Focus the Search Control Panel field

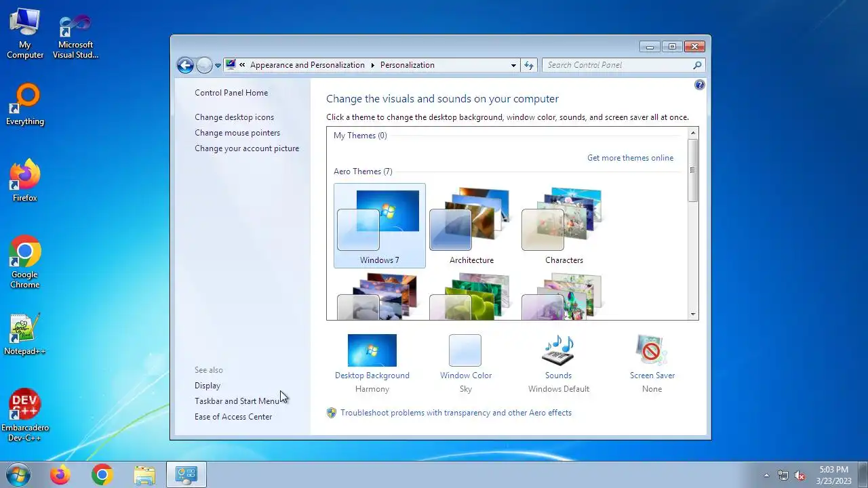click(617, 65)
